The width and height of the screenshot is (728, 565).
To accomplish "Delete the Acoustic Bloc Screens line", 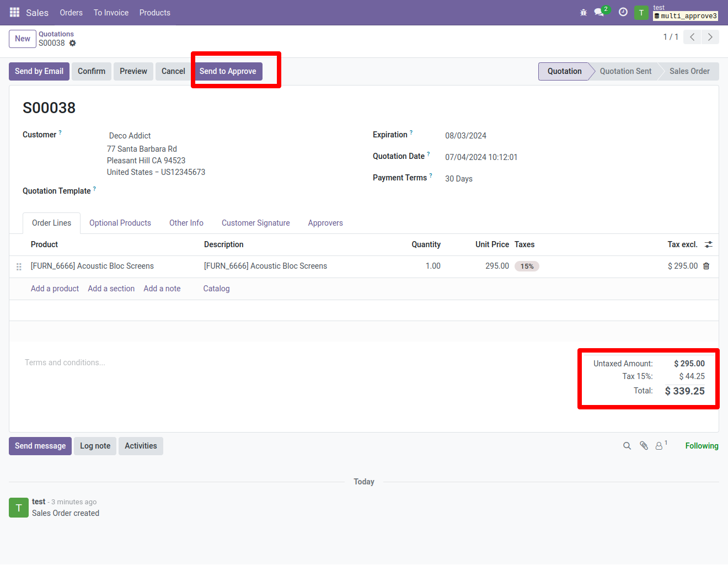I will point(706,266).
